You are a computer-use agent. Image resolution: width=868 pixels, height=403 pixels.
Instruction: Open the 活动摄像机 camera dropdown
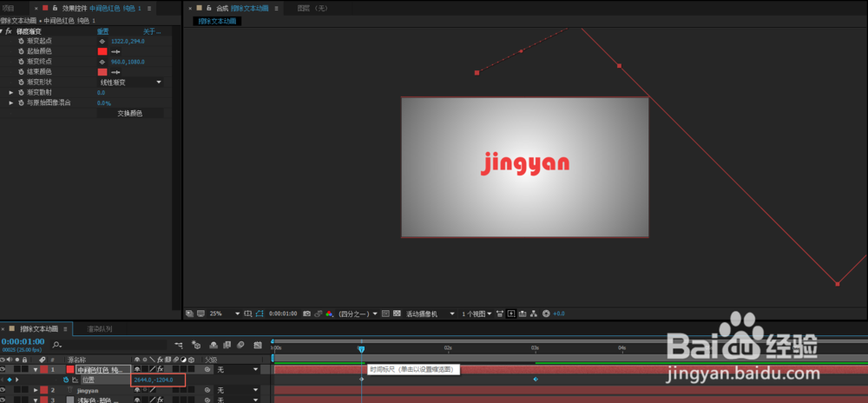pos(431,314)
